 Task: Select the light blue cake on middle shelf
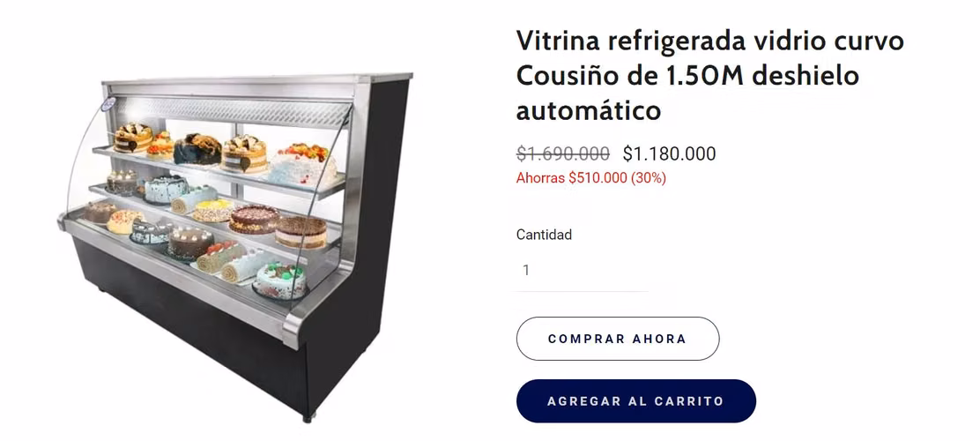click(x=166, y=188)
